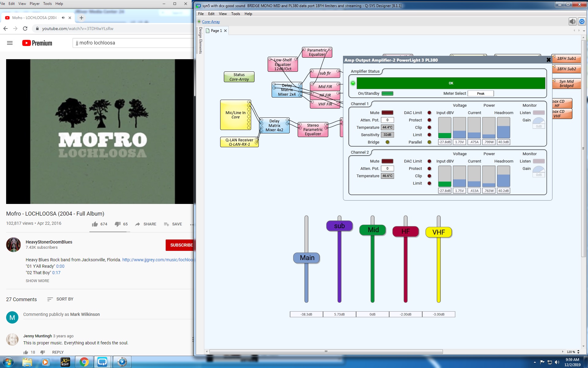The width and height of the screenshot is (588, 368).
Task: Click the Core-Array link
Action: pos(211,22)
